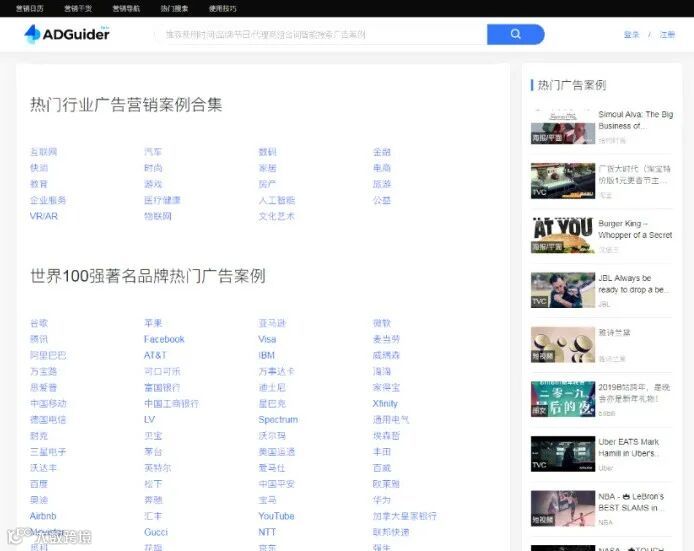Screen dimensions: 694x551
Task: Go to the 旅游 industry cases
Action: point(382,184)
